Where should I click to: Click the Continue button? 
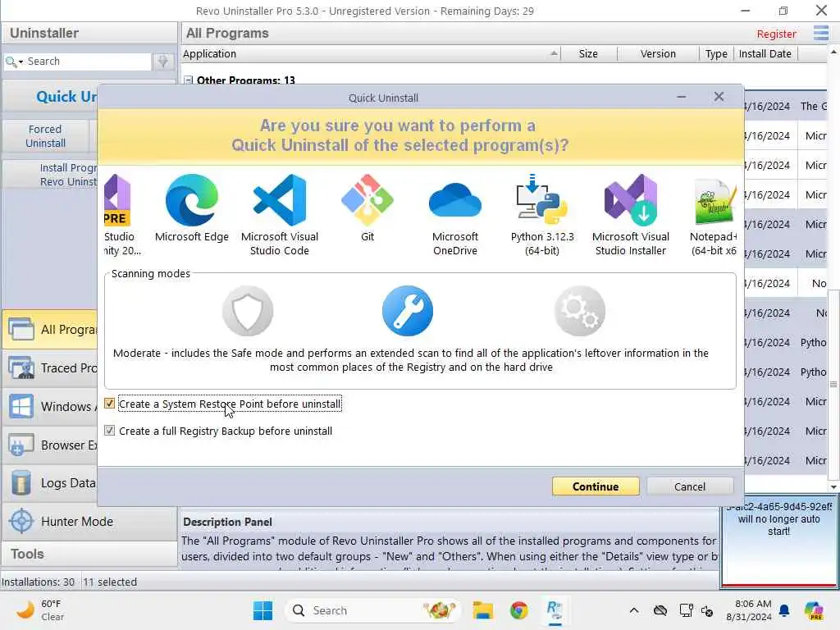pos(596,486)
